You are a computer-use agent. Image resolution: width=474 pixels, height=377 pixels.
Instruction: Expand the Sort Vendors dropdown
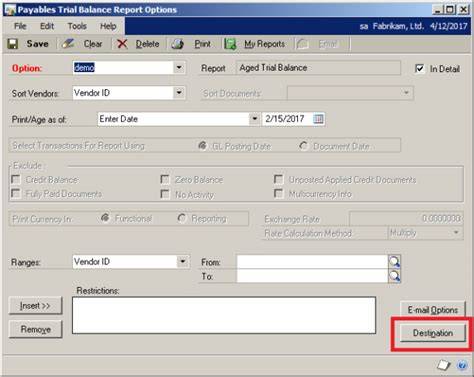tap(179, 93)
